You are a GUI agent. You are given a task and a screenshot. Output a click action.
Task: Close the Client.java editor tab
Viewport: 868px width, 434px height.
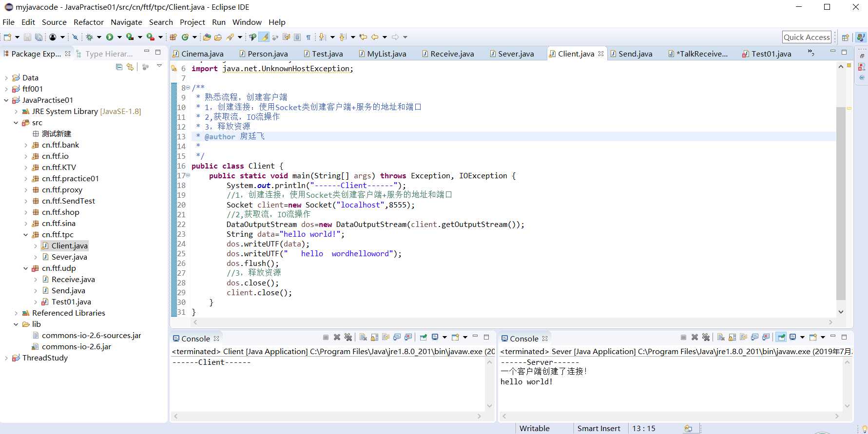(601, 54)
